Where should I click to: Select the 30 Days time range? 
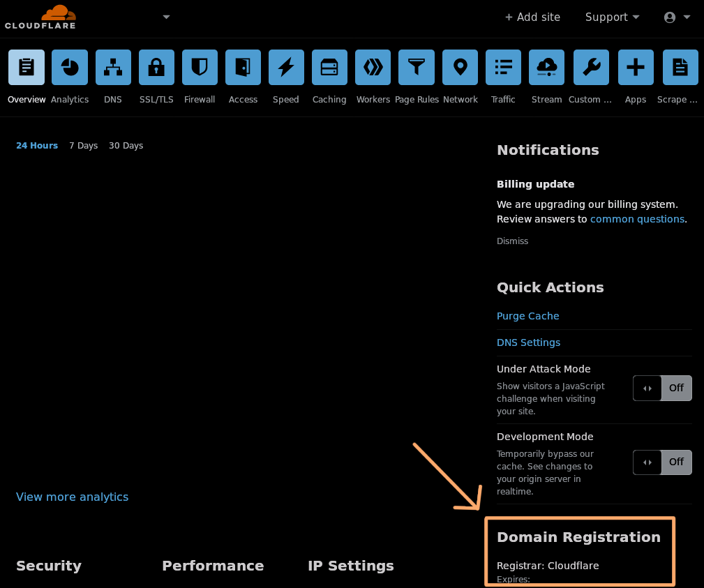pos(126,145)
